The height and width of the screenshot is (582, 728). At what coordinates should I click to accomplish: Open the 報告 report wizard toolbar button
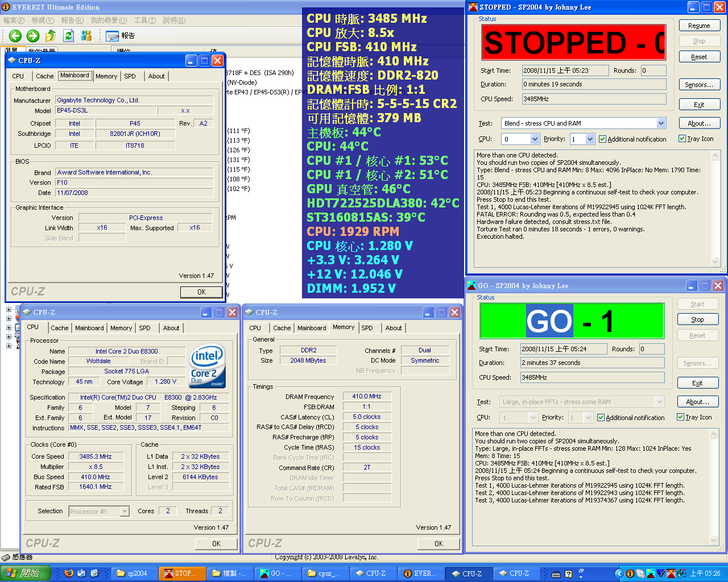[121, 36]
